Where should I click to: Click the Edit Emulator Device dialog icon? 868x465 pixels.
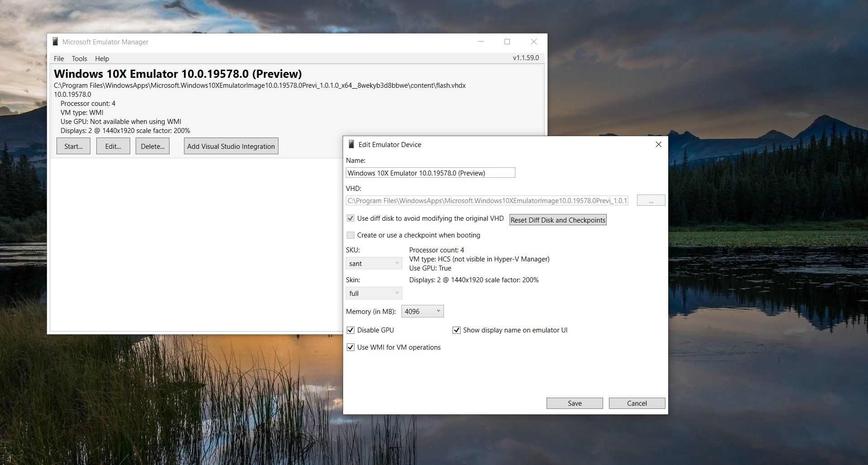pyautogui.click(x=351, y=144)
